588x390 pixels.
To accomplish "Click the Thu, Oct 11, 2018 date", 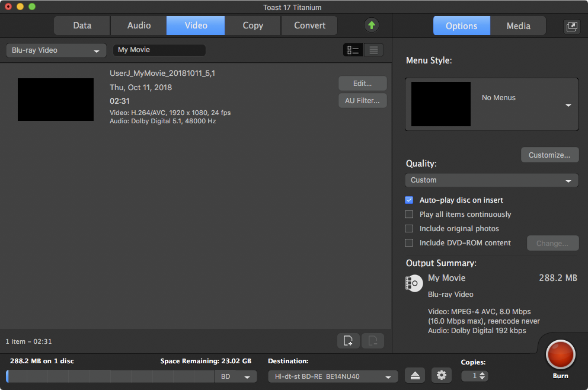I will point(140,87).
